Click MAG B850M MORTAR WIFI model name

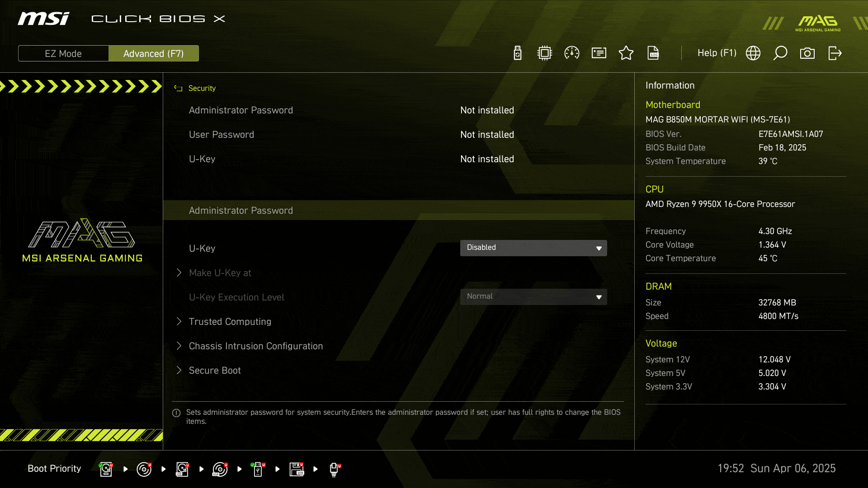point(717,120)
